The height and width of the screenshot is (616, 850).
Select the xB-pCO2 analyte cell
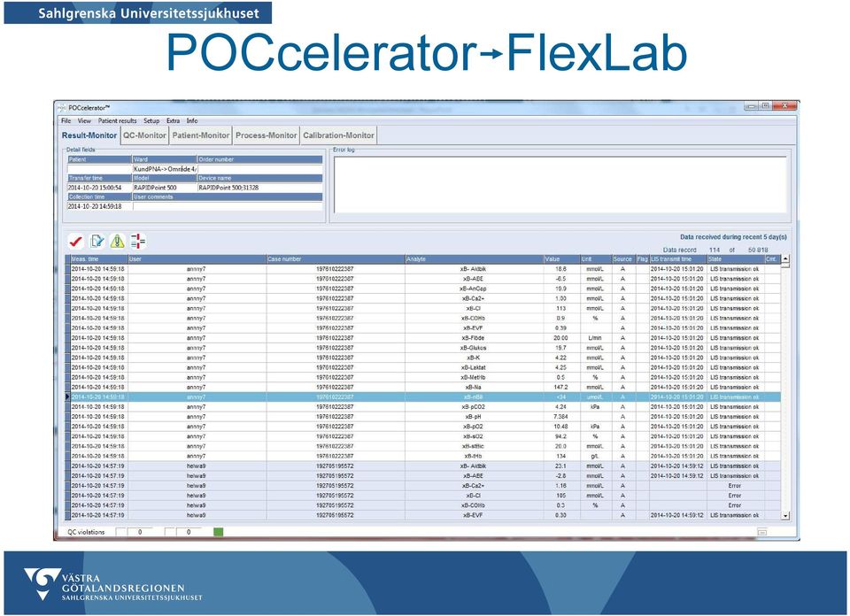[474, 407]
